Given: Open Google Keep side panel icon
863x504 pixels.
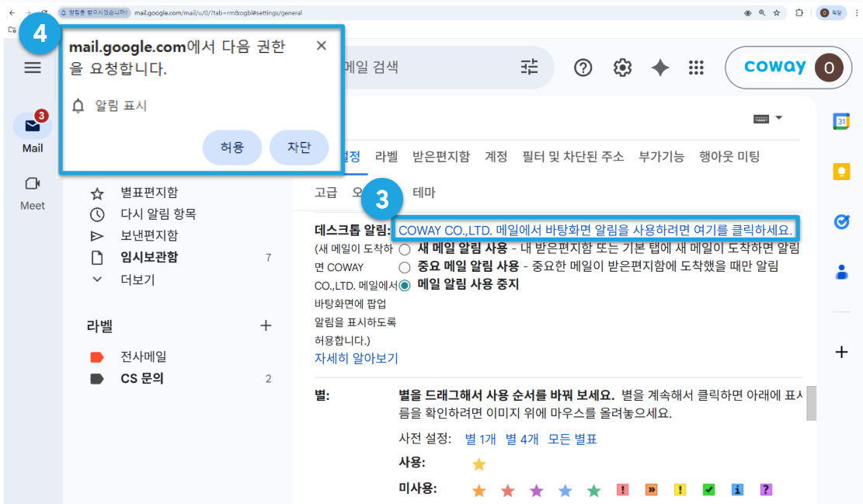Looking at the screenshot, I should coord(841,172).
